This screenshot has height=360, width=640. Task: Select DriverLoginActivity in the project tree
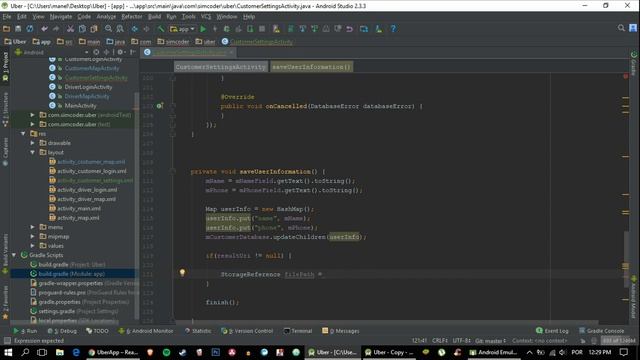[x=88, y=87]
